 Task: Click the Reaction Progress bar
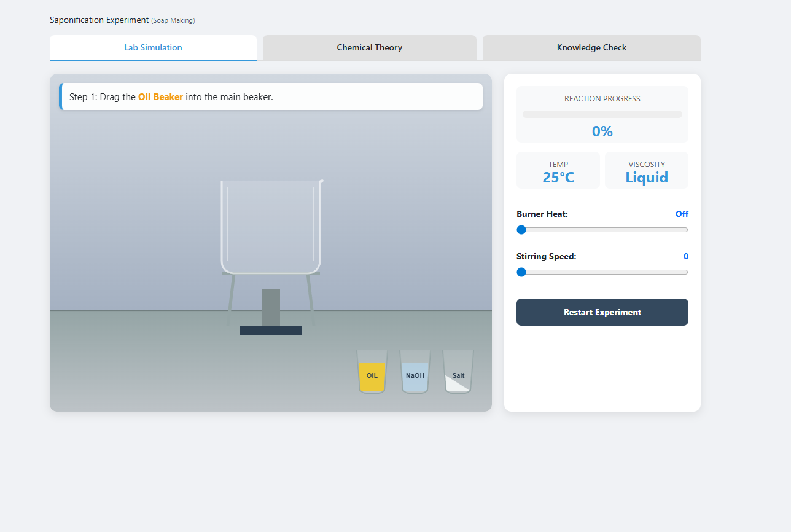pos(602,114)
